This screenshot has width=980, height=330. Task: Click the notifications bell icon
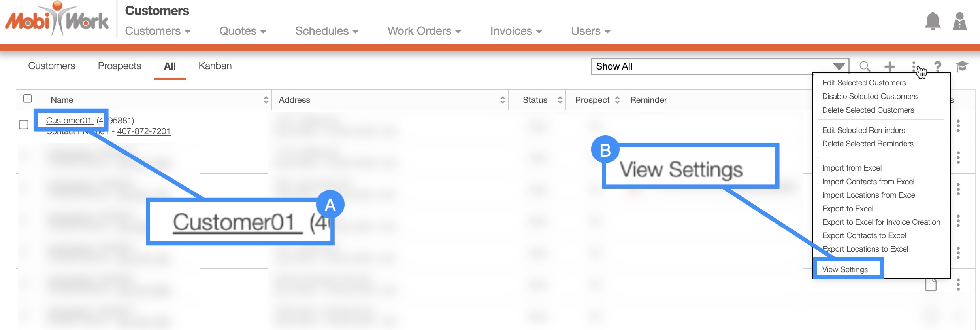(x=933, y=21)
